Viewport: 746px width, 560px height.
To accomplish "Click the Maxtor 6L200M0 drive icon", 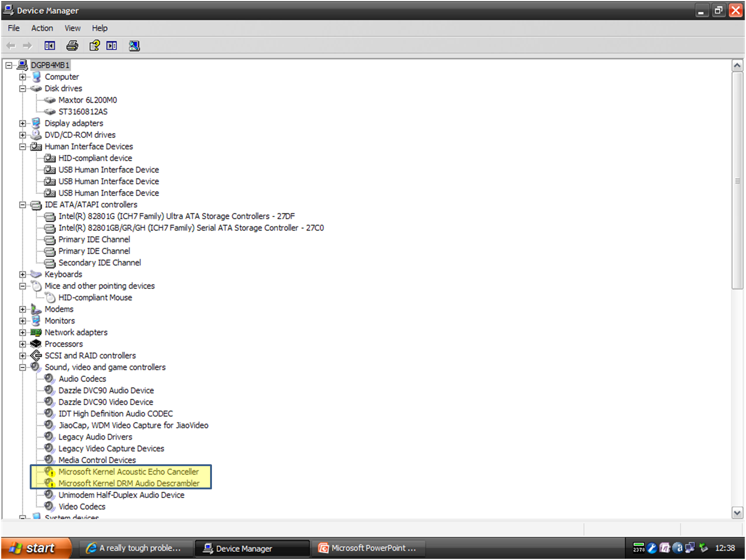I will pos(50,100).
